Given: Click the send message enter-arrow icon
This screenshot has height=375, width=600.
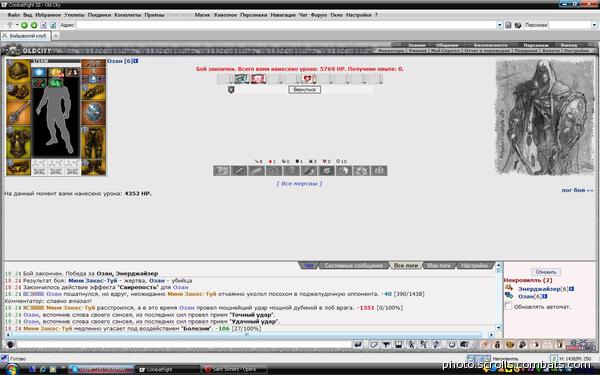Looking at the screenshot, I should click(358, 345).
